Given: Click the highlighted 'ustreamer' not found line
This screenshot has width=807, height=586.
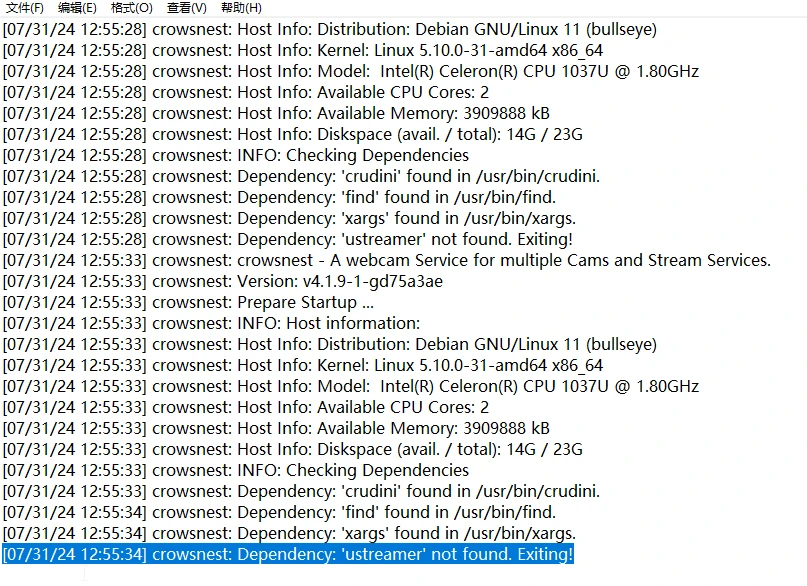Looking at the screenshot, I should [288, 554].
